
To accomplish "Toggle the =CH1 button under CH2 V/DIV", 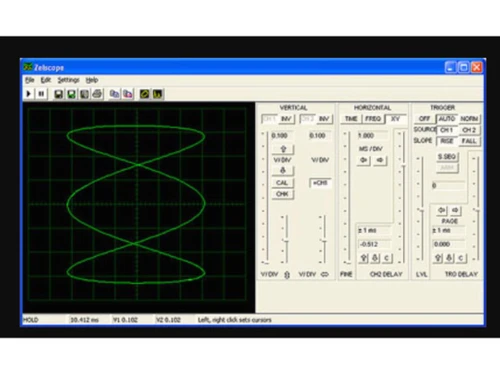I will click(320, 183).
